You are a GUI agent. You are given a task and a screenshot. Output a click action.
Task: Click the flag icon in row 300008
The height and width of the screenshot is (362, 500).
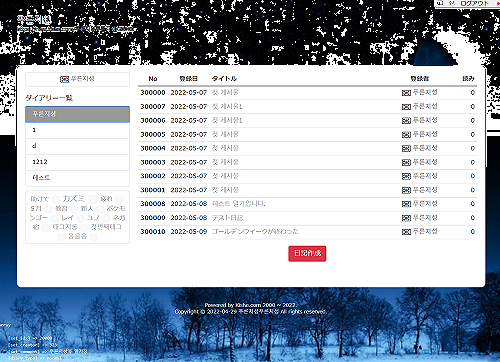pyautogui.click(x=406, y=204)
